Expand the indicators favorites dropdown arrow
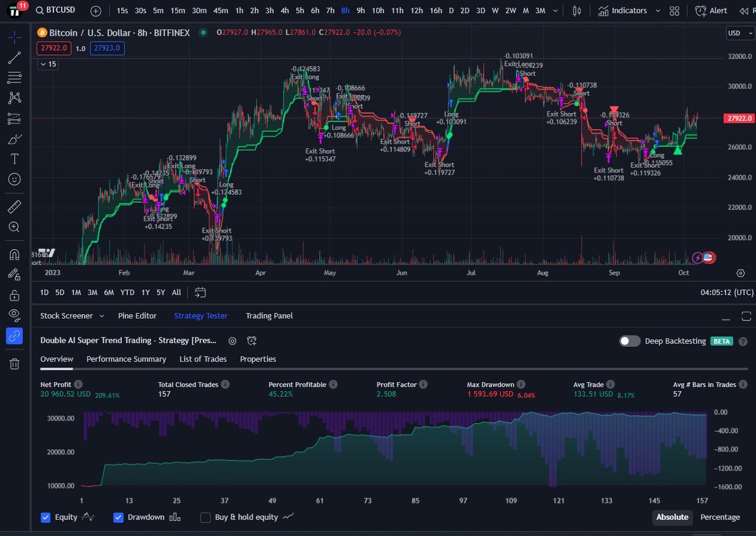This screenshot has height=536, width=756. tap(658, 11)
